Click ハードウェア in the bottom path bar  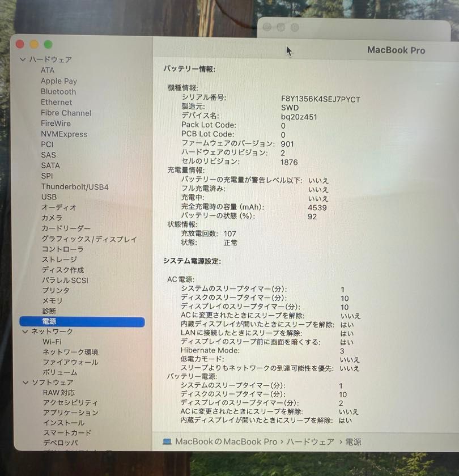(x=311, y=441)
